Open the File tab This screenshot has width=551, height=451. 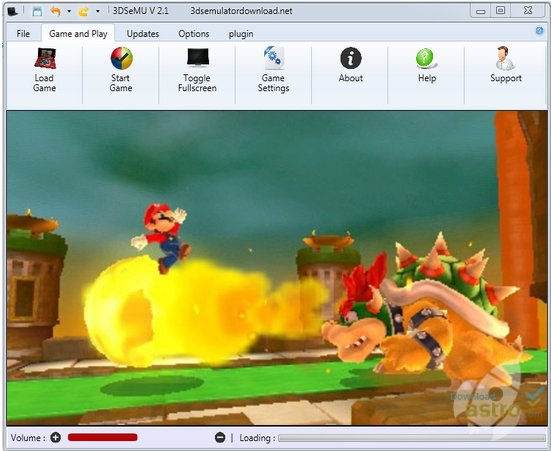[x=23, y=34]
